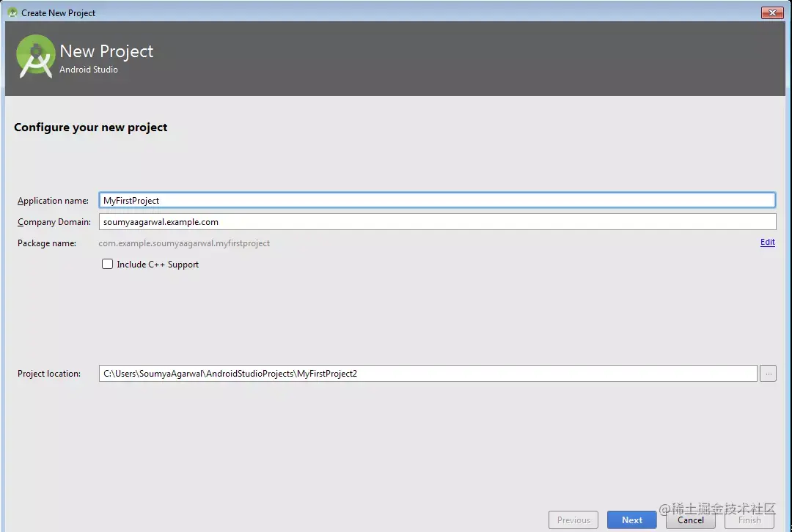Click the Company Domain input field
Viewport: 792px width, 532px height.
(x=437, y=221)
